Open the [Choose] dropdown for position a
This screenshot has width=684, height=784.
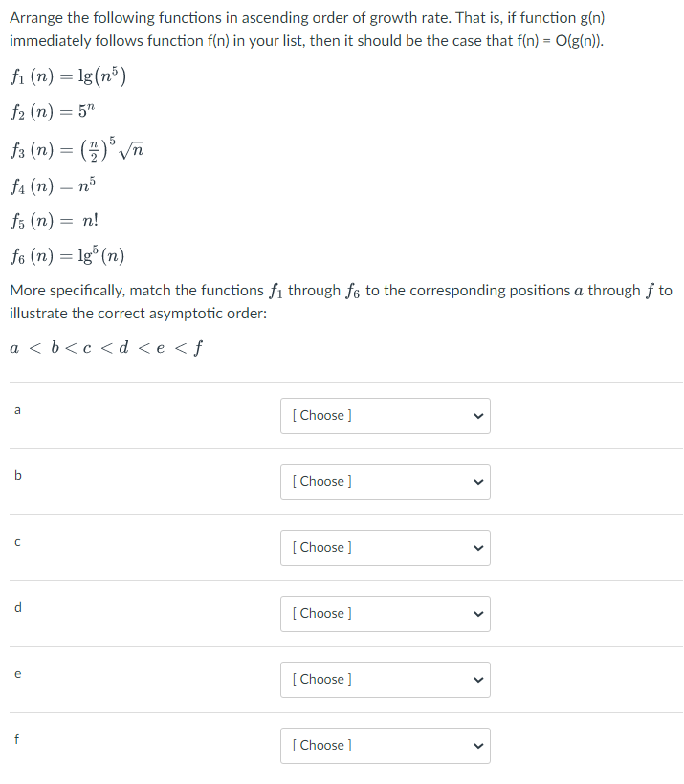385,416
